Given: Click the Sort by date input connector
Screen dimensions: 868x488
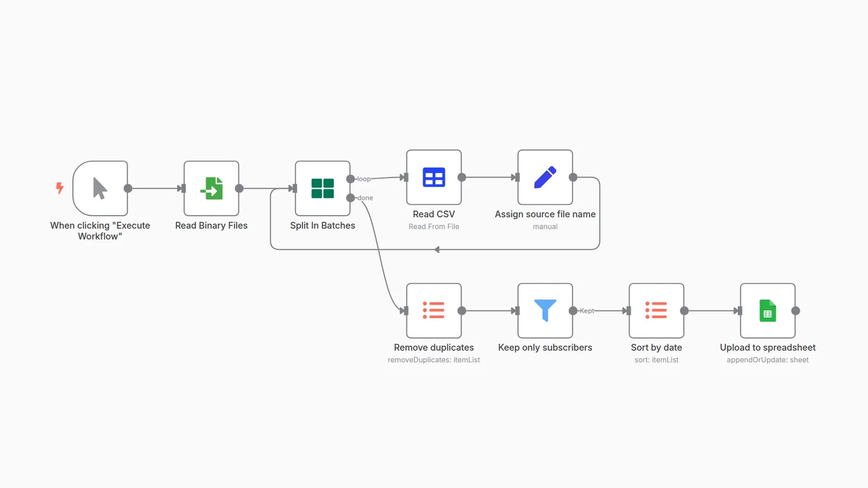Looking at the screenshot, I should [628, 310].
